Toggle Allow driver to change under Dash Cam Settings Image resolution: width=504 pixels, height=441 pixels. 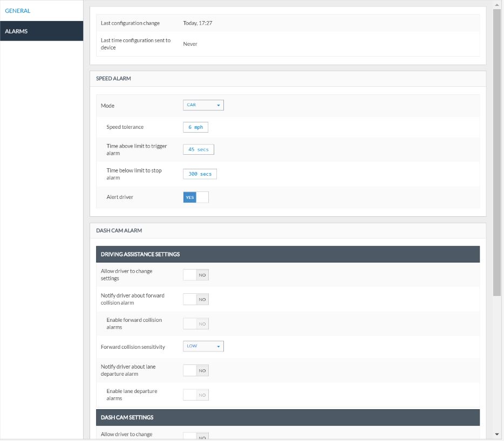pos(196,436)
